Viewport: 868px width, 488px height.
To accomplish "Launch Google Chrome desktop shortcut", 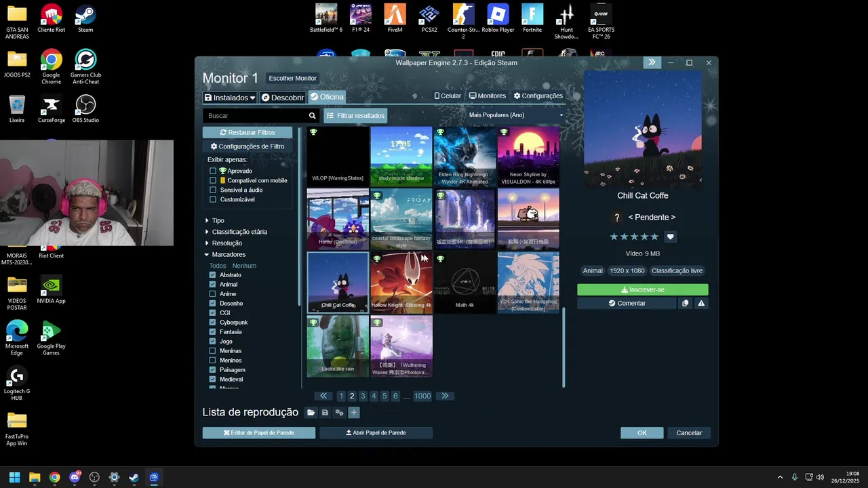I will click(51, 66).
